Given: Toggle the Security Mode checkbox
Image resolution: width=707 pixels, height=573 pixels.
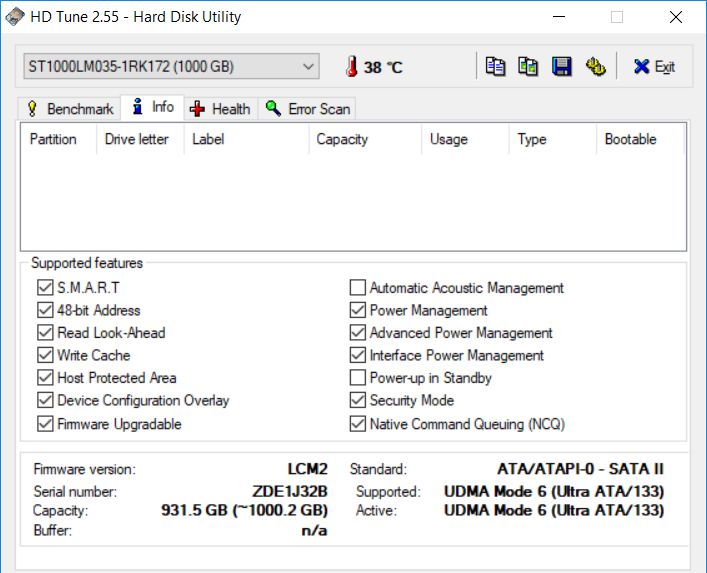Looking at the screenshot, I should (x=358, y=400).
